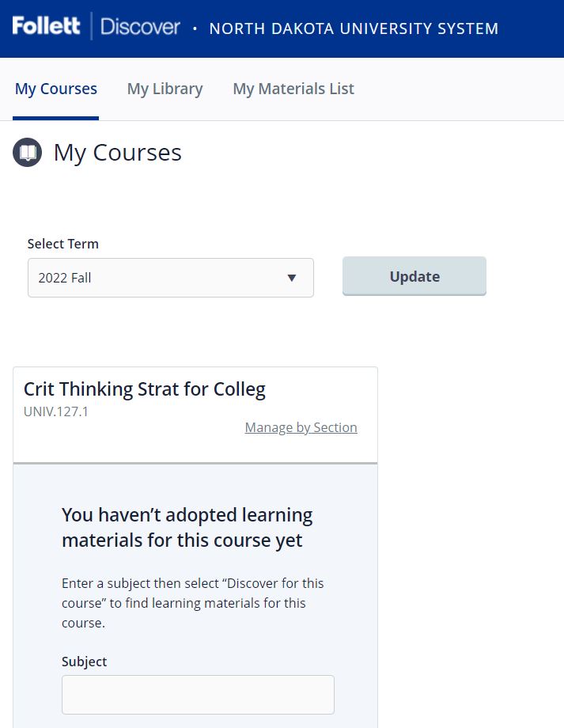Focus the Subject input field
This screenshot has height=728, width=564.
[x=199, y=695]
